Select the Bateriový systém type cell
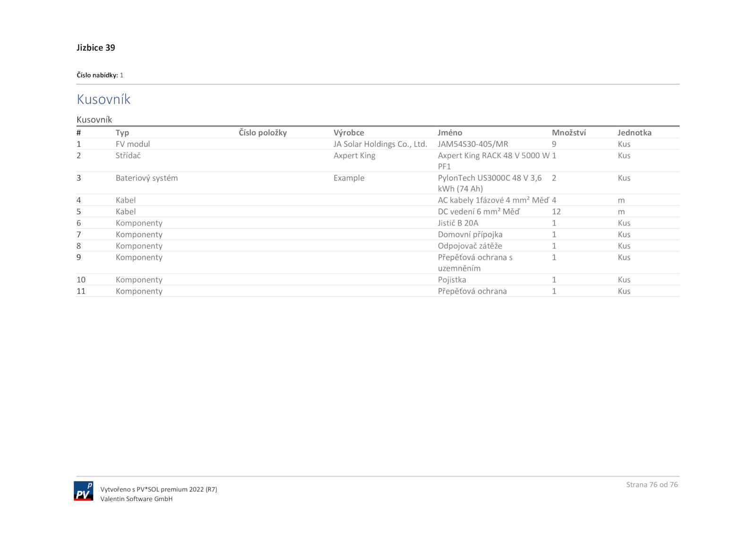756x535 pixels. pyautogui.click(x=146, y=178)
